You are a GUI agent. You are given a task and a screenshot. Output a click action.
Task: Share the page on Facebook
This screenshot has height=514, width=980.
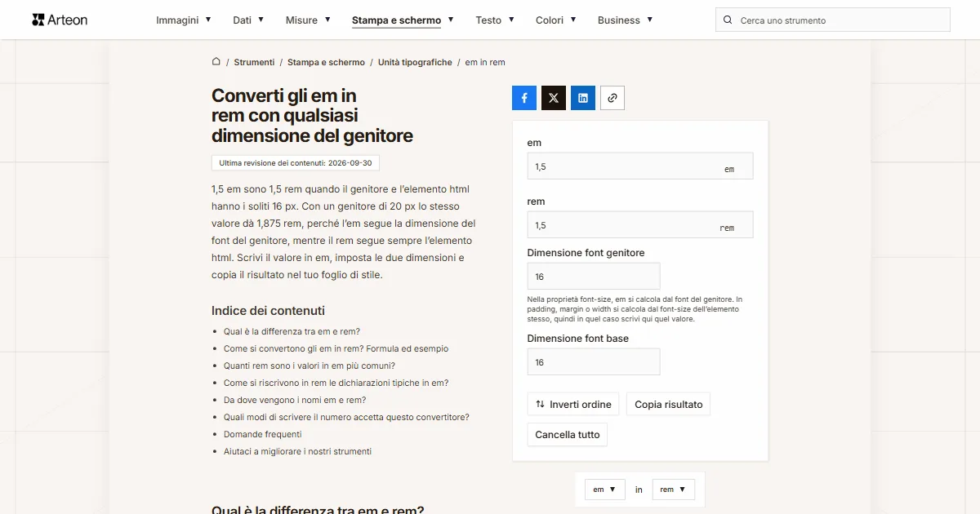[524, 98]
